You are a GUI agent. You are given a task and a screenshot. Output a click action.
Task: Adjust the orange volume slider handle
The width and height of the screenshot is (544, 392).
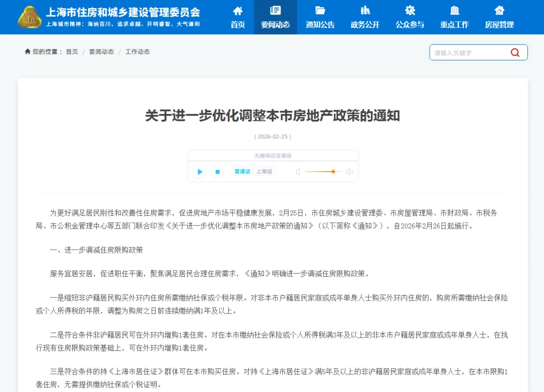[x=333, y=172]
